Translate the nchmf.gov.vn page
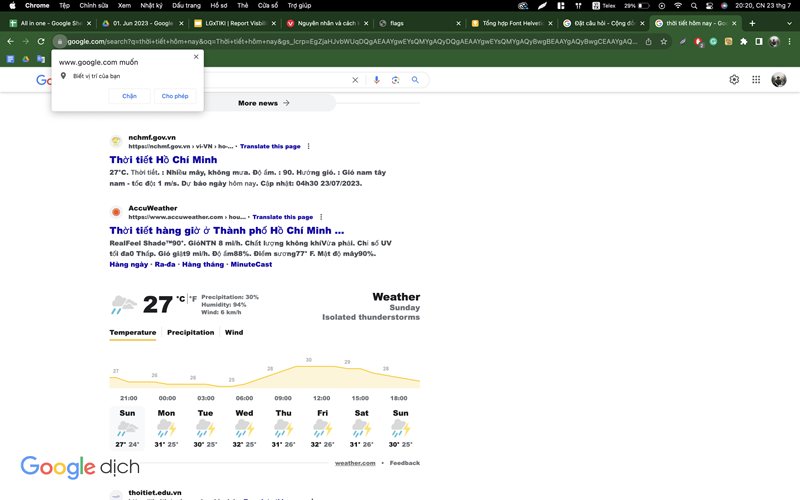This screenshot has height=500, width=800. (270, 146)
